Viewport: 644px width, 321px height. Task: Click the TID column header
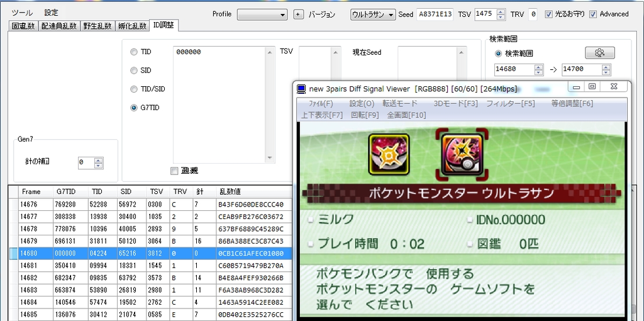pyautogui.click(x=103, y=192)
